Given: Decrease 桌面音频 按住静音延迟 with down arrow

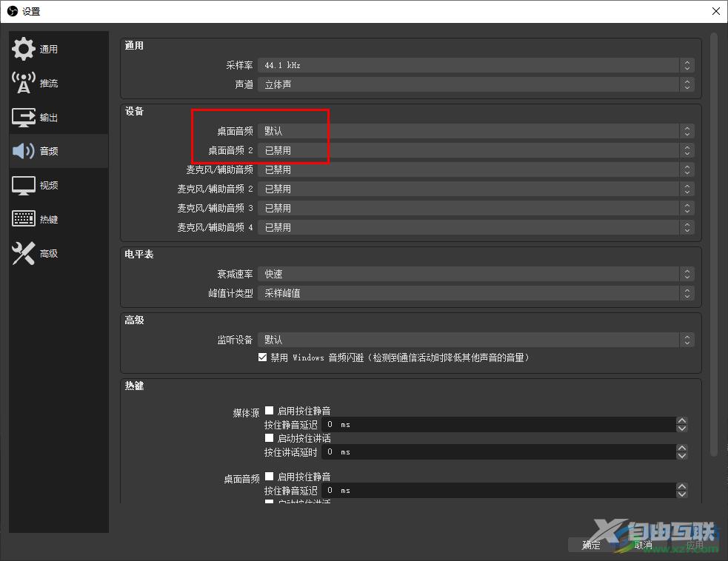Looking at the screenshot, I should tap(681, 494).
